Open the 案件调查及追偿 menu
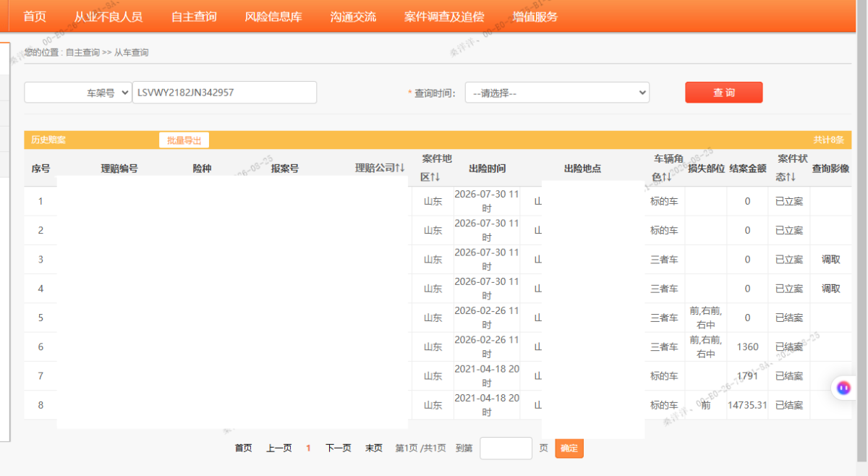The image size is (868, 476). pos(444,17)
